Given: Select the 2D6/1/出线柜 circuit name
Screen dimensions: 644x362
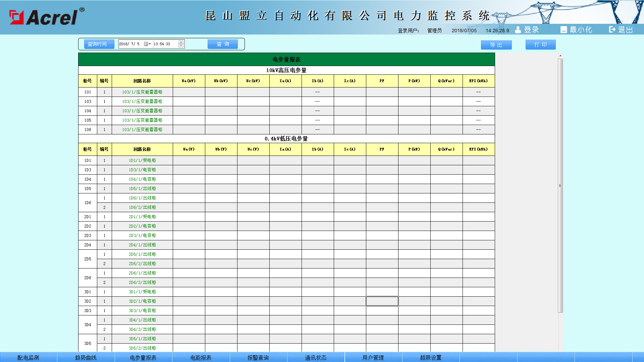Looking at the screenshot, I should point(142,273).
